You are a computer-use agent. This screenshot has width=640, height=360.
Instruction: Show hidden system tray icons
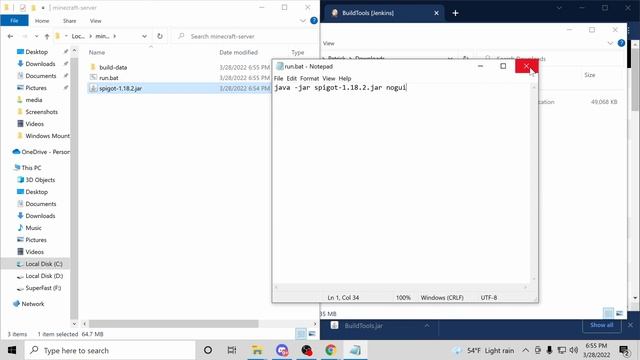pos(526,350)
